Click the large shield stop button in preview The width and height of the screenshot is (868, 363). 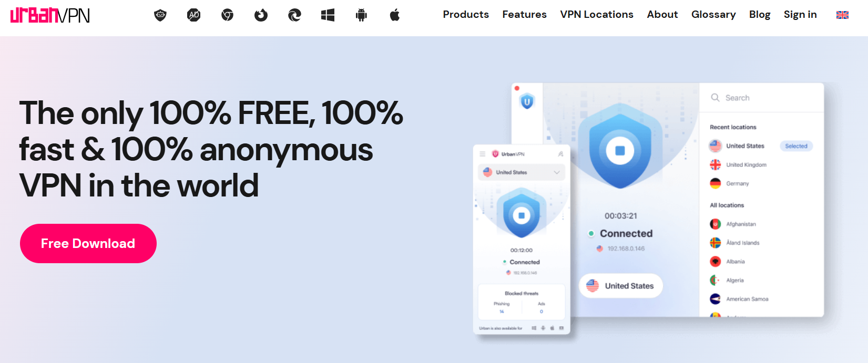click(x=620, y=151)
